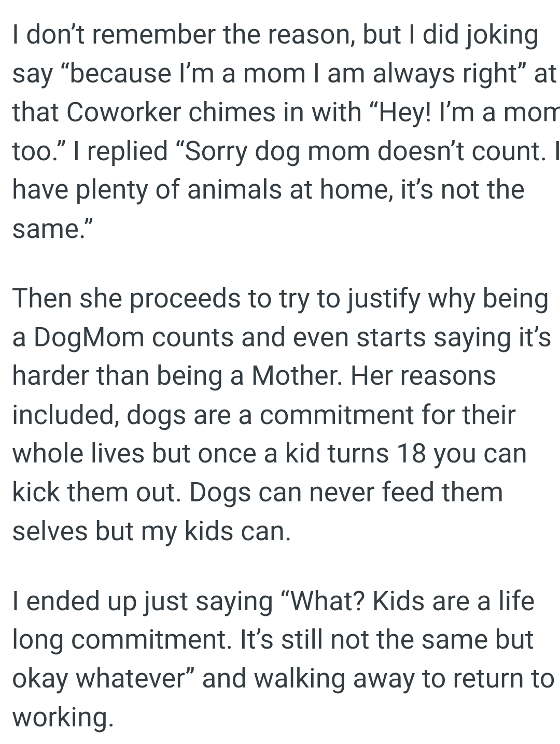The image size is (560, 744).
Task: Click the word "DogMom" in the text
Action: coord(89,338)
